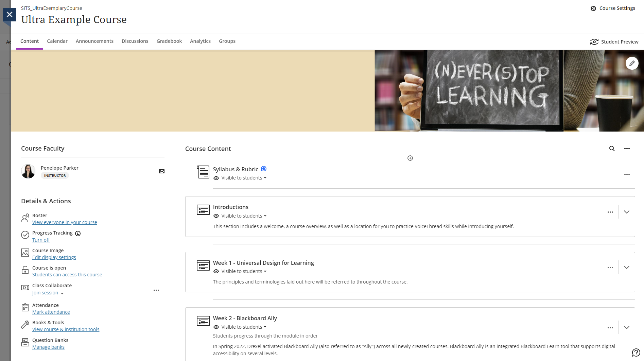Open Course Content more options menu
Image resolution: width=644 pixels, height=361 pixels.
tap(627, 149)
